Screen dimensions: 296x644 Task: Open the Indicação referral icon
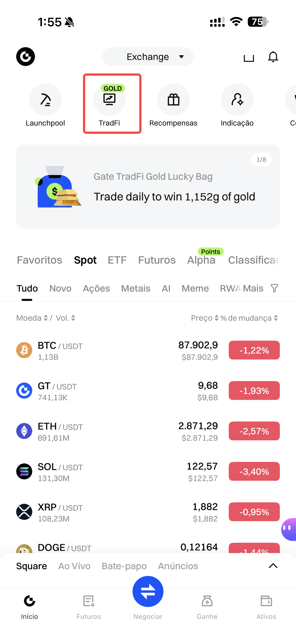pos(237,105)
